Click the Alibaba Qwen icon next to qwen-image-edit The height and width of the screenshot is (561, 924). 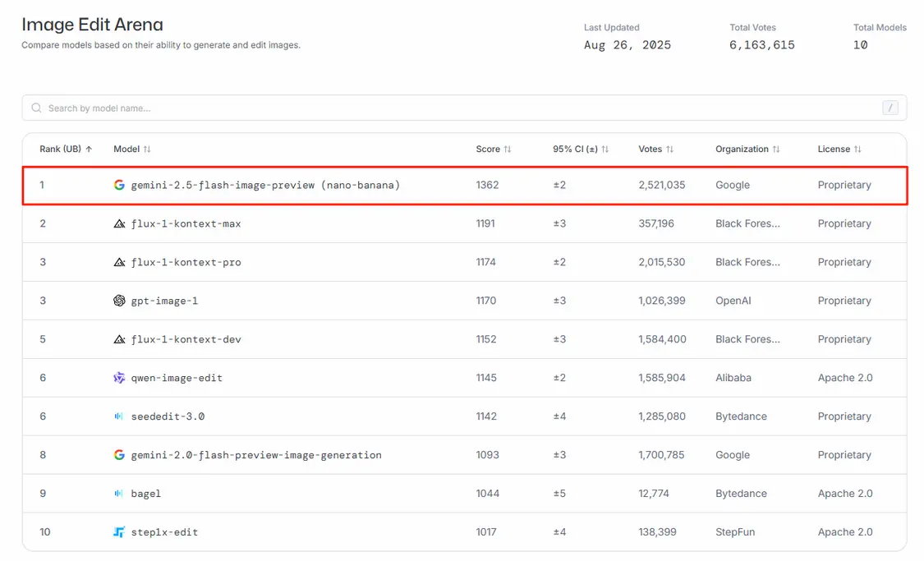[x=119, y=379]
